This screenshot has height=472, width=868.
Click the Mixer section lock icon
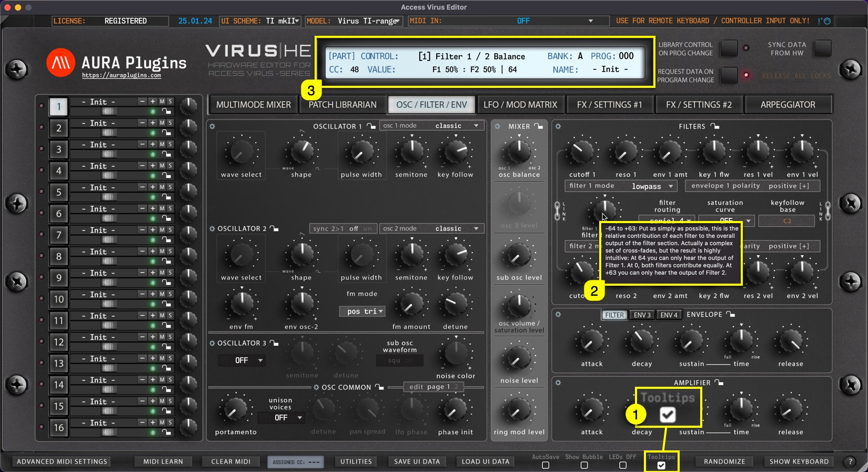539,126
